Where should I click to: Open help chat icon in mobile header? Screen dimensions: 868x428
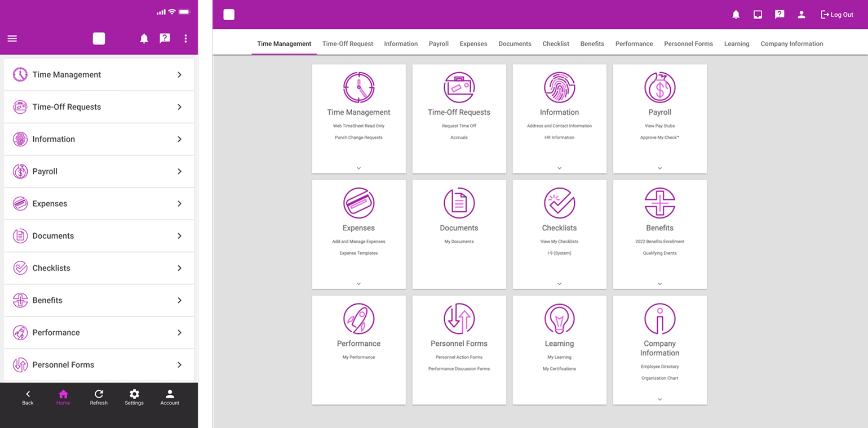click(165, 38)
